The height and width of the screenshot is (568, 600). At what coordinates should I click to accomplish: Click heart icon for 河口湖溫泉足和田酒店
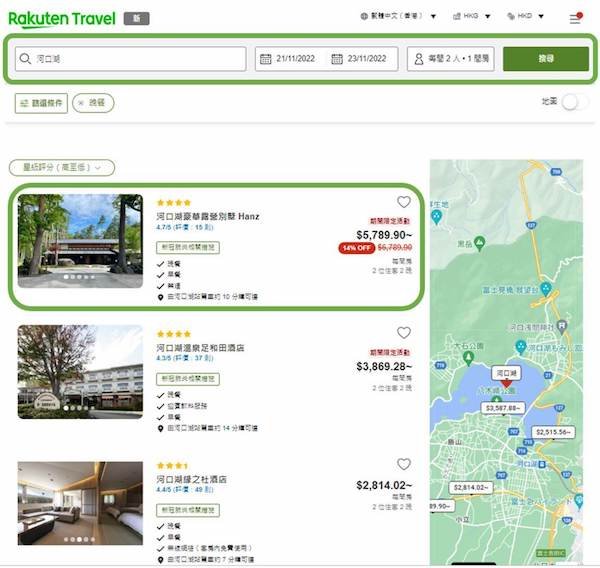pos(404,333)
